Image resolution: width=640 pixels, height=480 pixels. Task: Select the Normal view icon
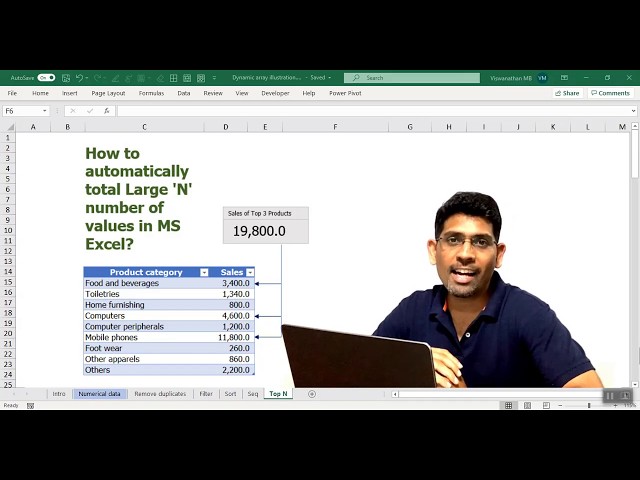click(x=508, y=405)
